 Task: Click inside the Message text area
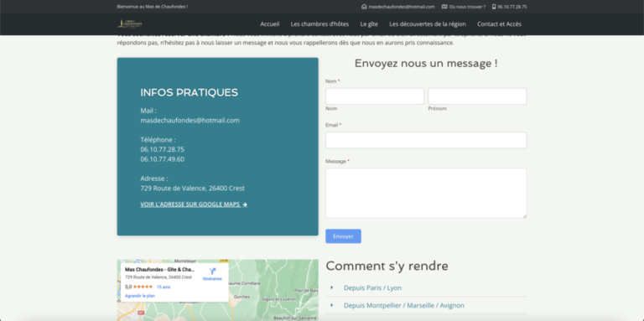[426, 193]
